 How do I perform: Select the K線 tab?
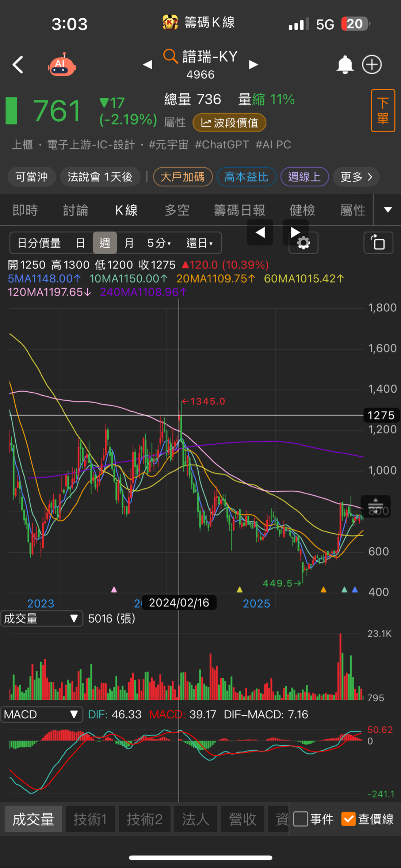tap(126, 210)
